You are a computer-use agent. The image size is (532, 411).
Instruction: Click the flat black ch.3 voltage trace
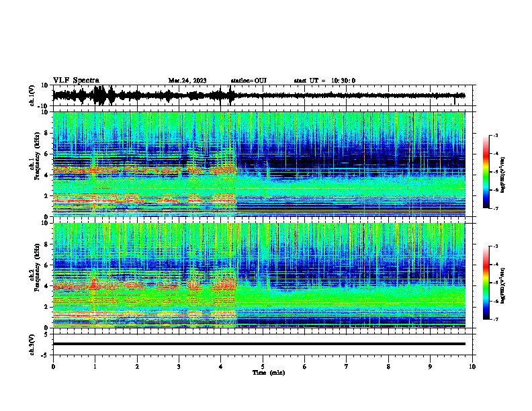click(x=259, y=344)
